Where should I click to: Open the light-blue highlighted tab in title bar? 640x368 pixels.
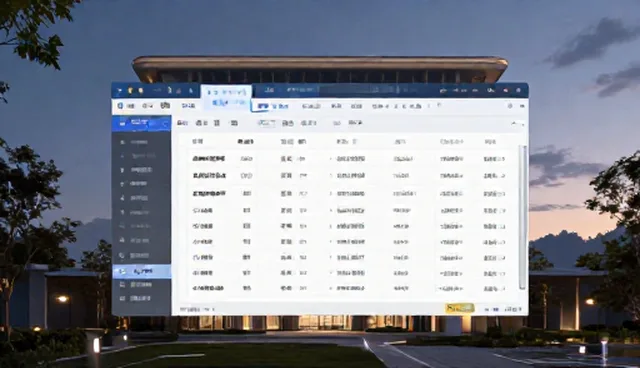pos(226,98)
